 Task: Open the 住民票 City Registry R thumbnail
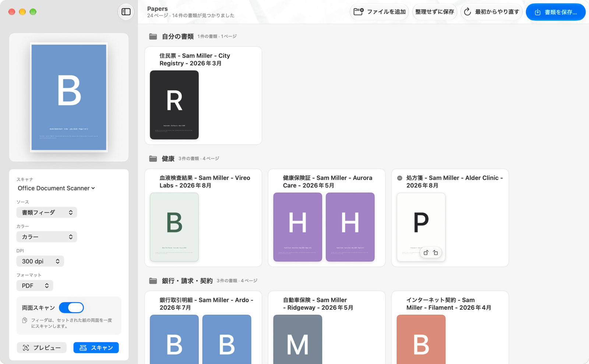[x=174, y=105]
